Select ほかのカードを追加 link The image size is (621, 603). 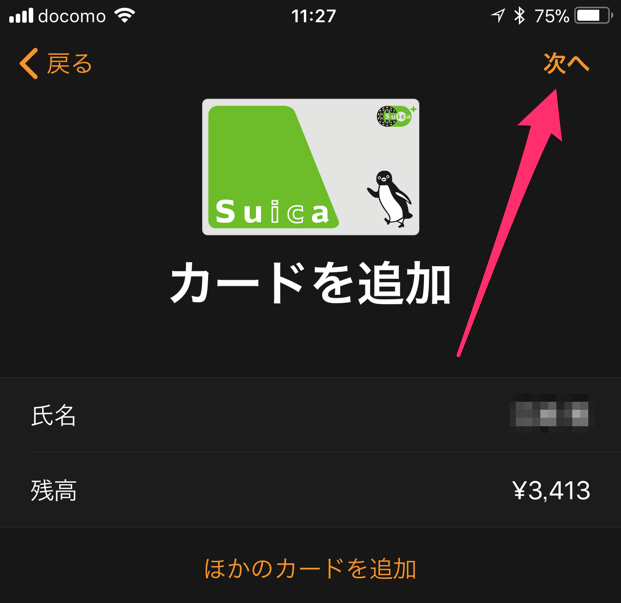[x=310, y=569]
